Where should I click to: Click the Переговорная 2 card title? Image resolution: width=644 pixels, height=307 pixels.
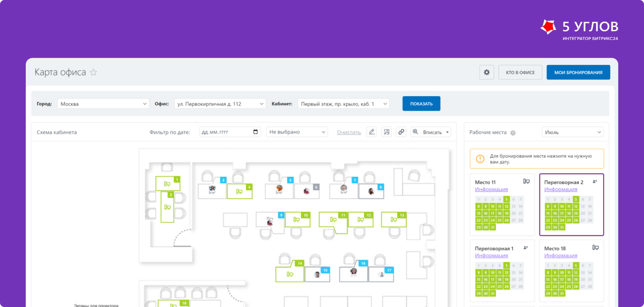(564, 182)
